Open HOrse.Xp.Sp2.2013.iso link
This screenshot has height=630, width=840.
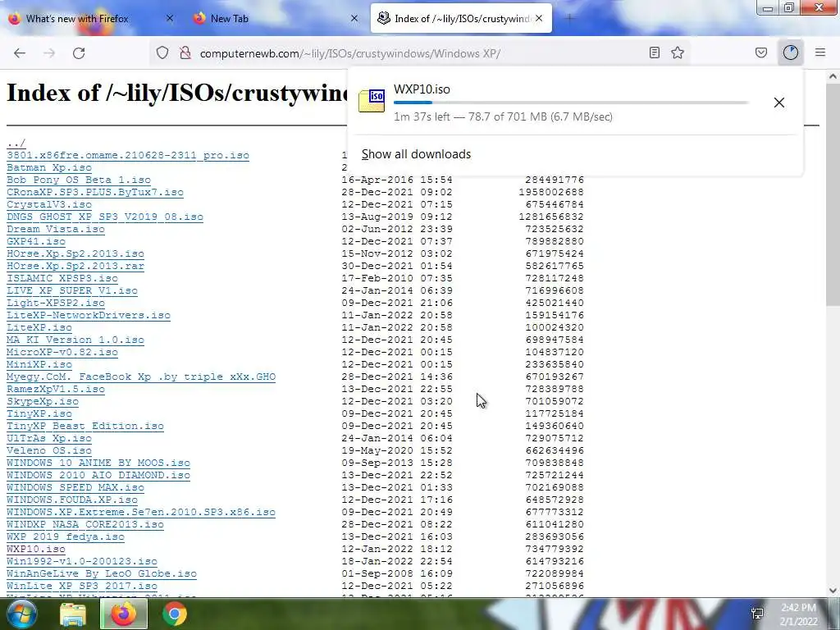(75, 254)
